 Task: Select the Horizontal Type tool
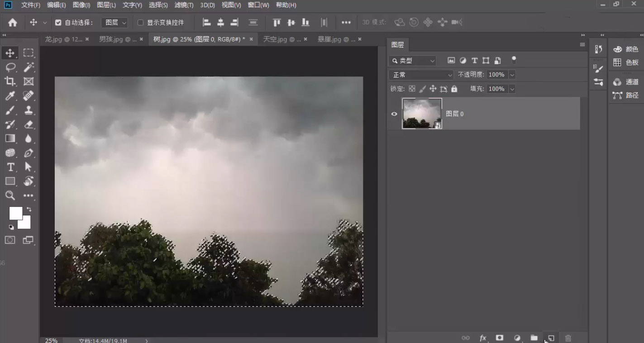(x=10, y=167)
